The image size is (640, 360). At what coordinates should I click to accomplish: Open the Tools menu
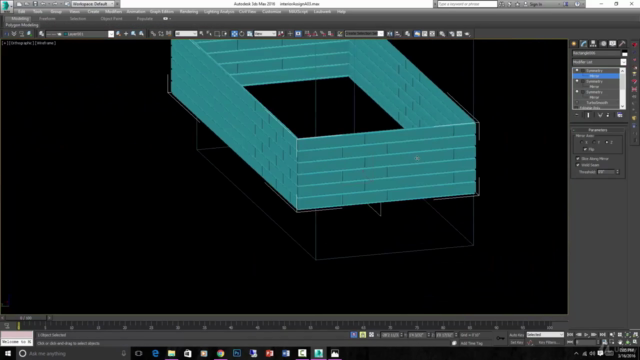[38, 12]
